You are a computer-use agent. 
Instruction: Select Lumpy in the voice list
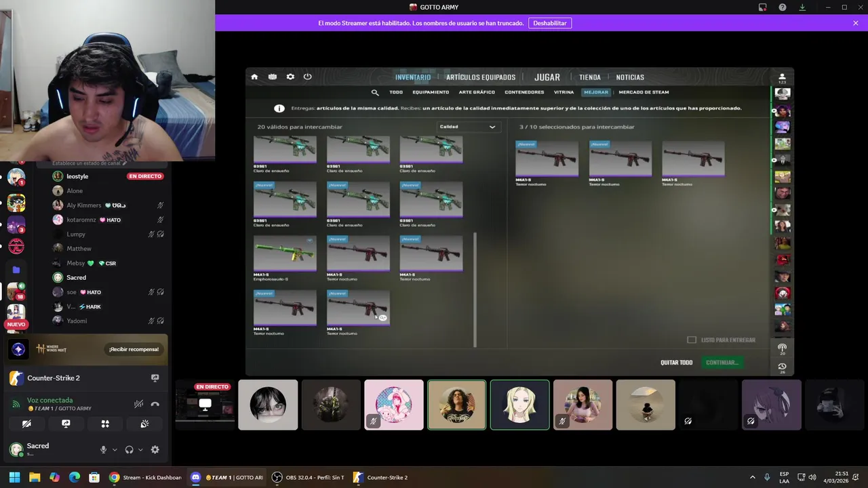[76, 235]
